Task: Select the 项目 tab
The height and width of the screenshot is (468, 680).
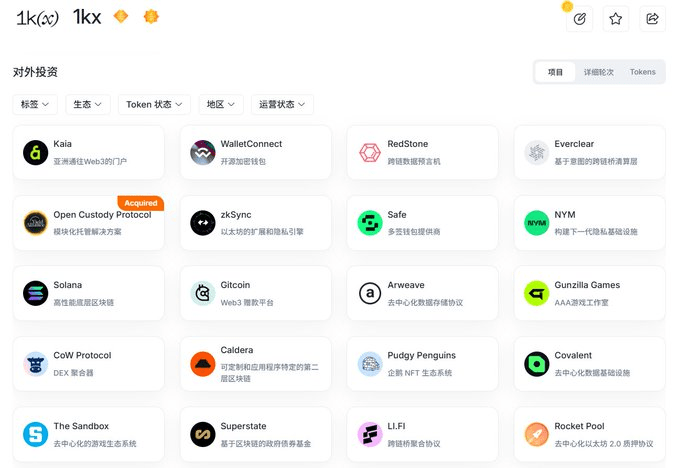Action: (555, 72)
